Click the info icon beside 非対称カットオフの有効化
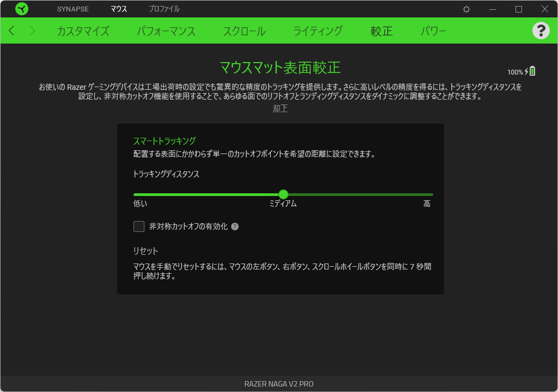 tap(235, 226)
